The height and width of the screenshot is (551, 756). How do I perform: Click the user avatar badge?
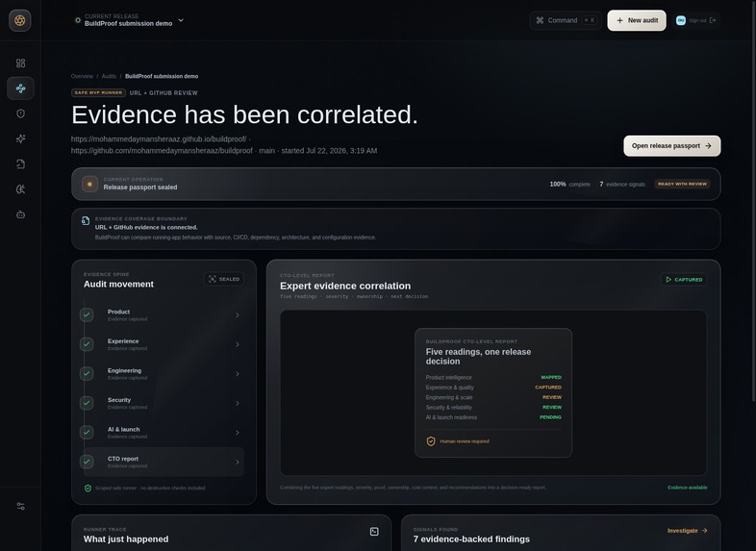tap(681, 20)
